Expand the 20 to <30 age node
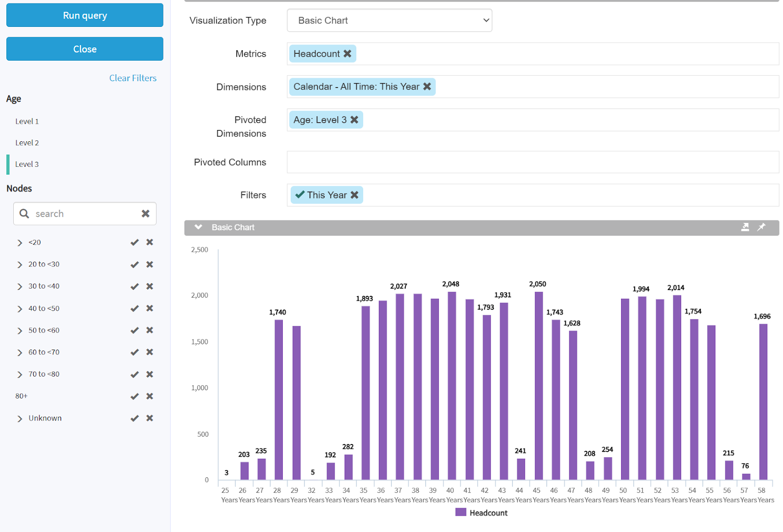Viewport: 783px width, 532px height. 20,265
